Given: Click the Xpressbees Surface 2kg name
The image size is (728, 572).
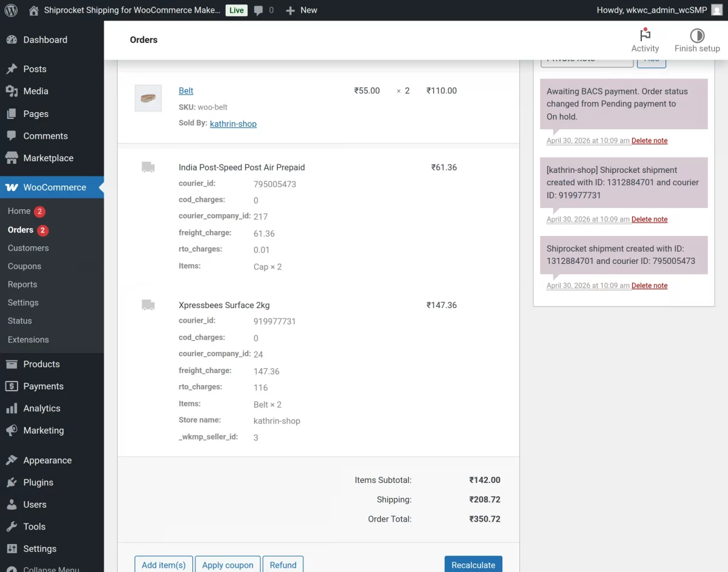Looking at the screenshot, I should tap(224, 305).
